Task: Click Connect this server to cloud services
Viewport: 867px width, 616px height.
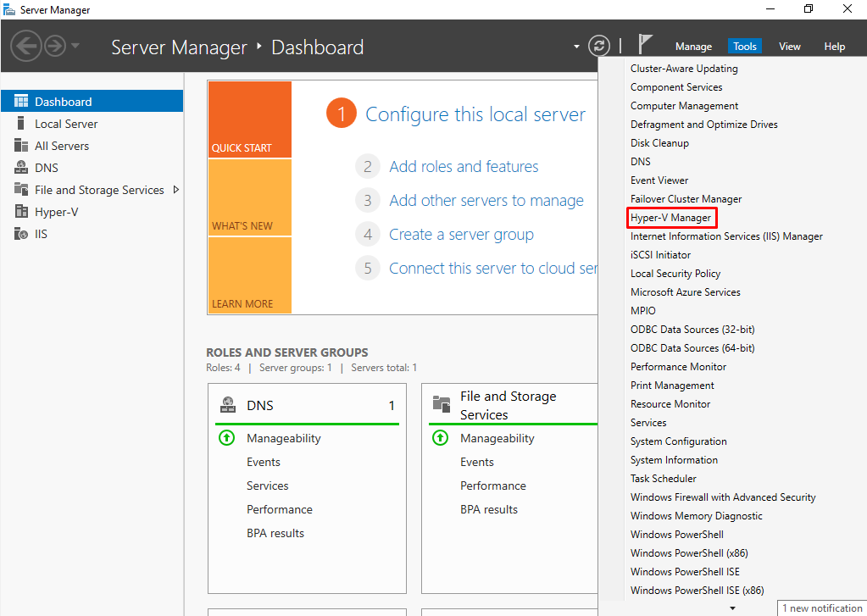Action: pos(493,269)
